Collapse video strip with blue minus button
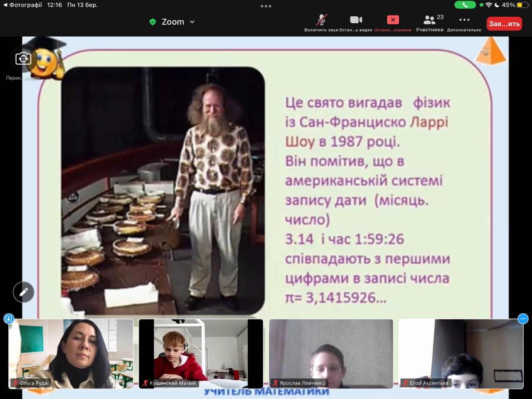 [523, 319]
